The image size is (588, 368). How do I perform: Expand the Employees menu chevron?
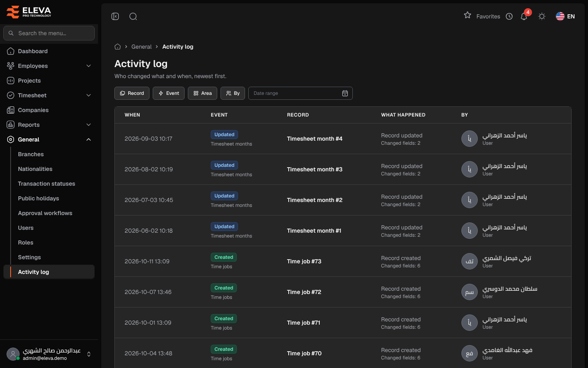[89, 66]
